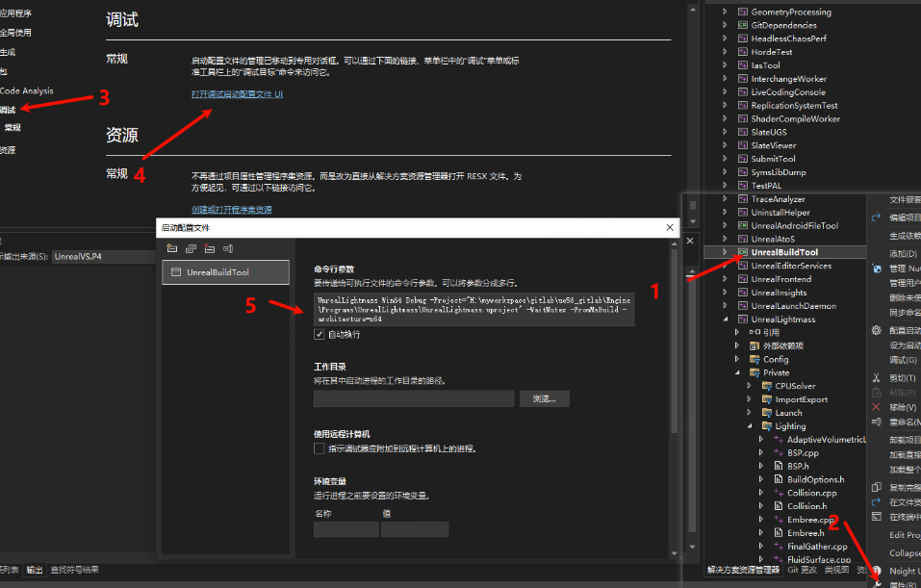Enable the 使用远程计算机 checkbox
This screenshot has height=588, width=921.
(319, 448)
